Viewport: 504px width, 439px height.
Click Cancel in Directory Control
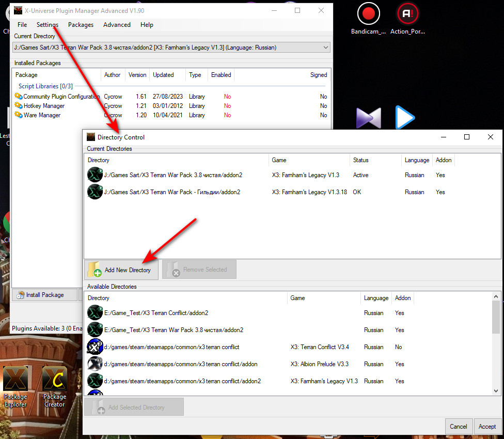click(458, 427)
